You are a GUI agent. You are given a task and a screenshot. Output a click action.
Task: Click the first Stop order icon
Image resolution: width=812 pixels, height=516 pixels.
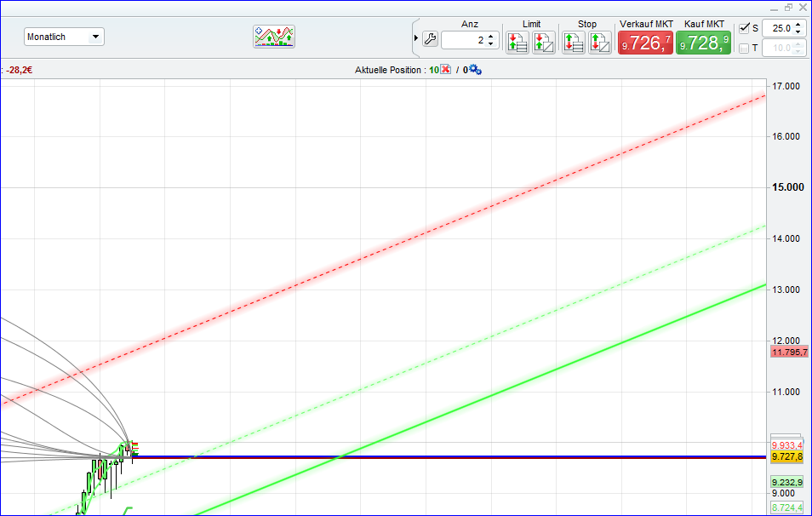pos(574,43)
